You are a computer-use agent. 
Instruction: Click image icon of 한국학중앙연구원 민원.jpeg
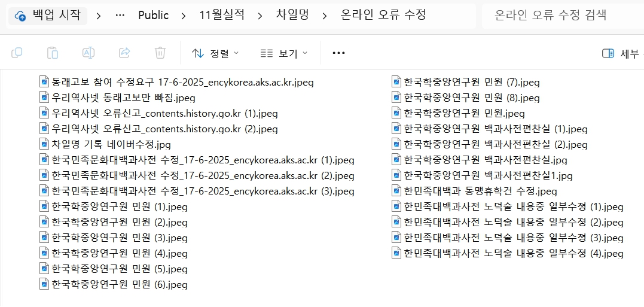tap(396, 113)
